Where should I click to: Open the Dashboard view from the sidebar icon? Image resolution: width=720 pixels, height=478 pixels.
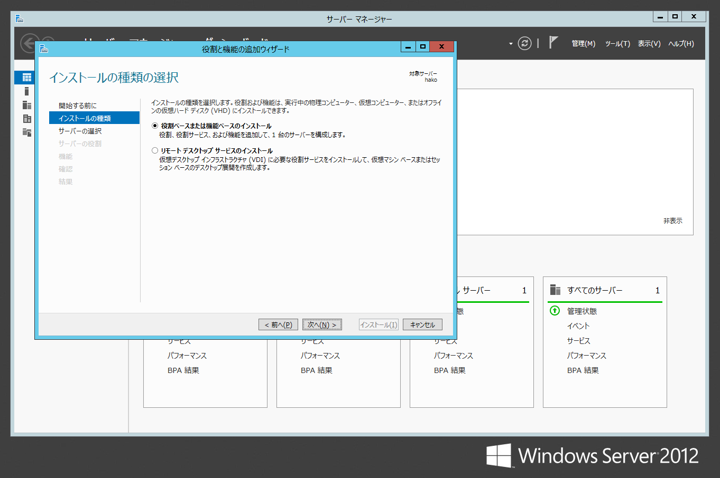click(x=27, y=77)
